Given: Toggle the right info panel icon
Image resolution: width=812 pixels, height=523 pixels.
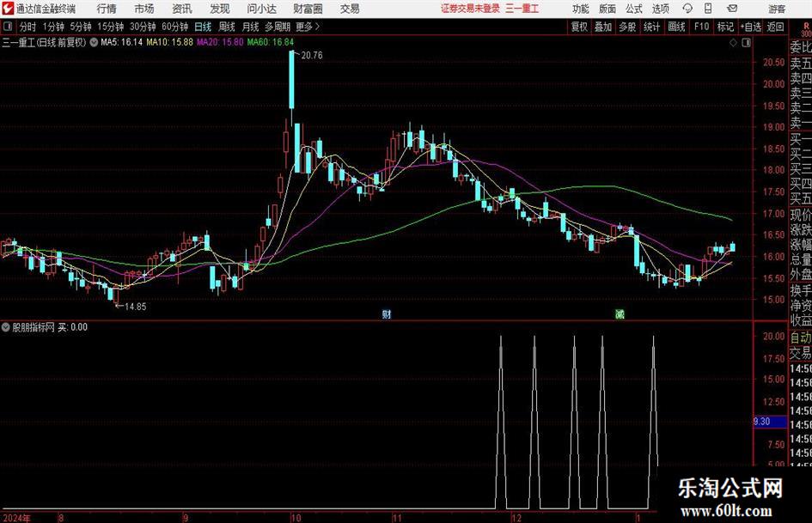Looking at the screenshot, I should pos(746,43).
